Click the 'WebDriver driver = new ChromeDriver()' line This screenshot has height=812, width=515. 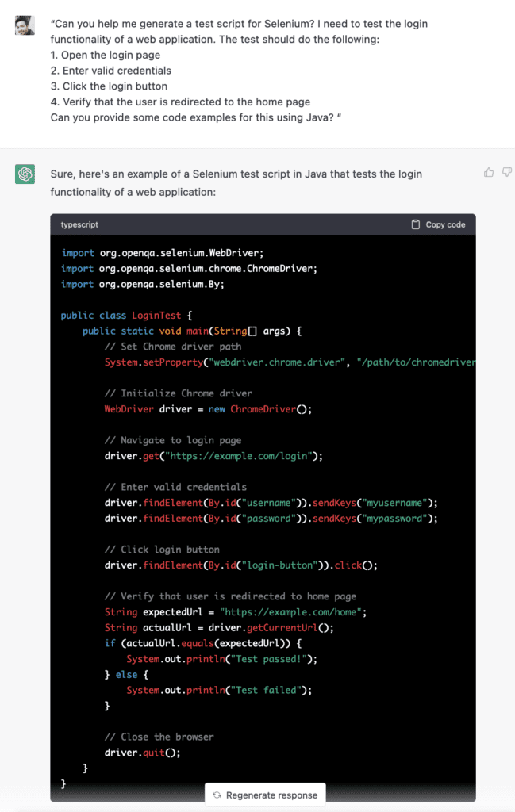point(208,408)
